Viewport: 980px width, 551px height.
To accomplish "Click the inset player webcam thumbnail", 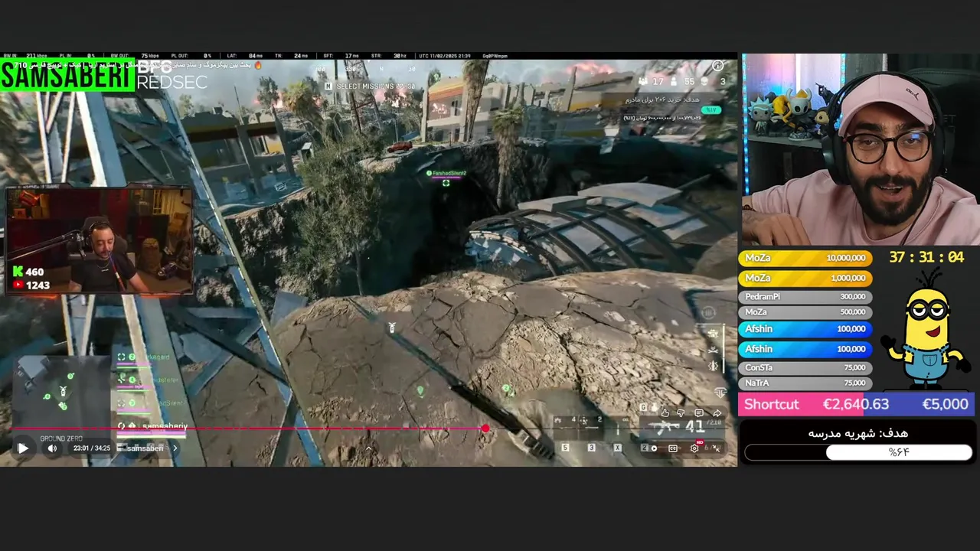I will tap(100, 240).
